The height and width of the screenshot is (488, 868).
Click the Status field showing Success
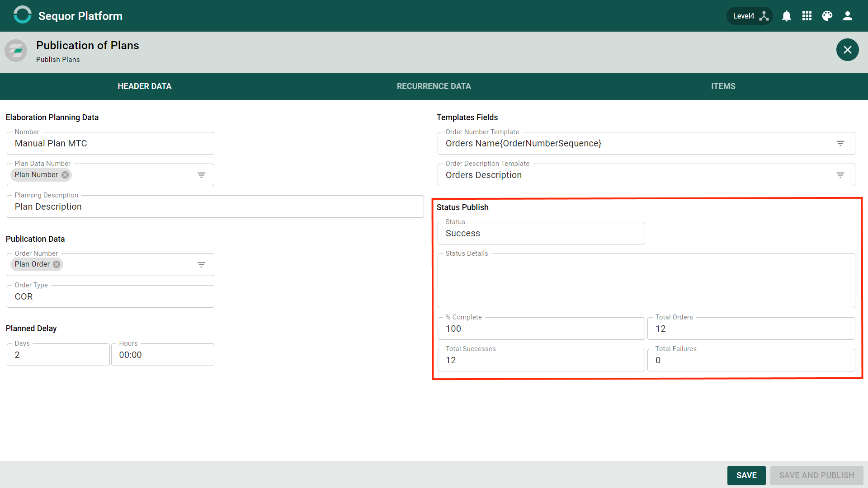point(541,233)
